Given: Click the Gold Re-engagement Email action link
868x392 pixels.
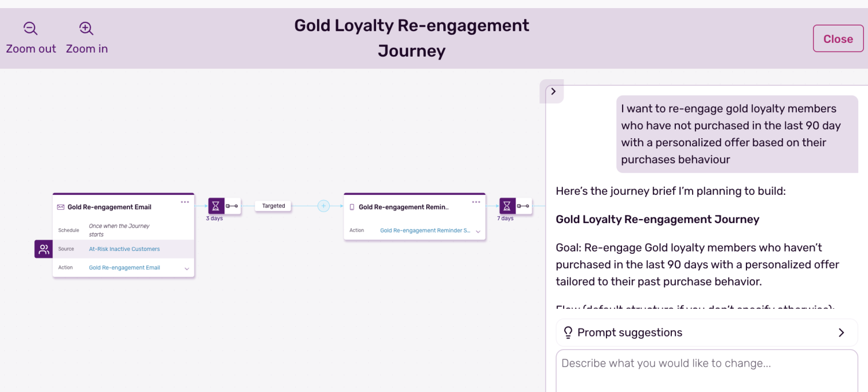Looking at the screenshot, I should [124, 268].
